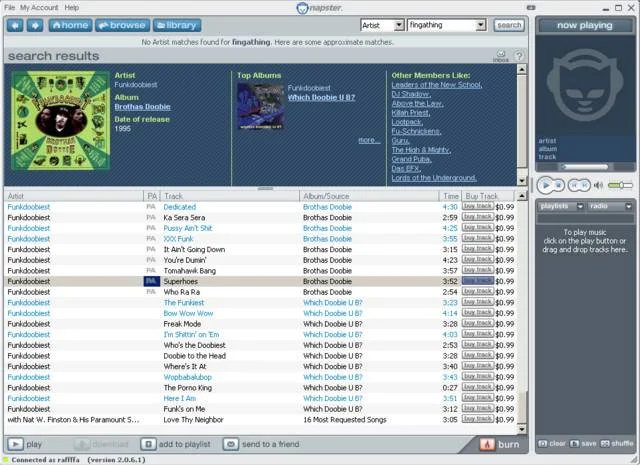The height and width of the screenshot is (465, 640).
Task: Open the library section
Action: click(177, 25)
